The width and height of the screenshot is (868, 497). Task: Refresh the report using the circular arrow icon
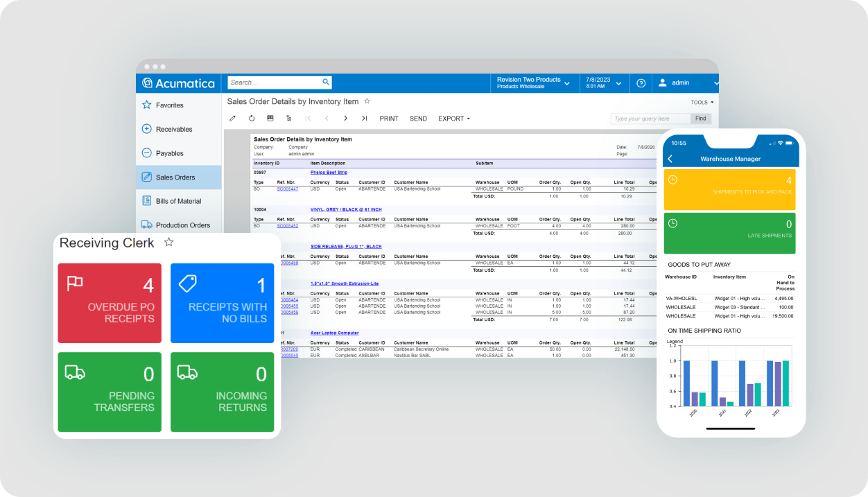click(x=251, y=119)
